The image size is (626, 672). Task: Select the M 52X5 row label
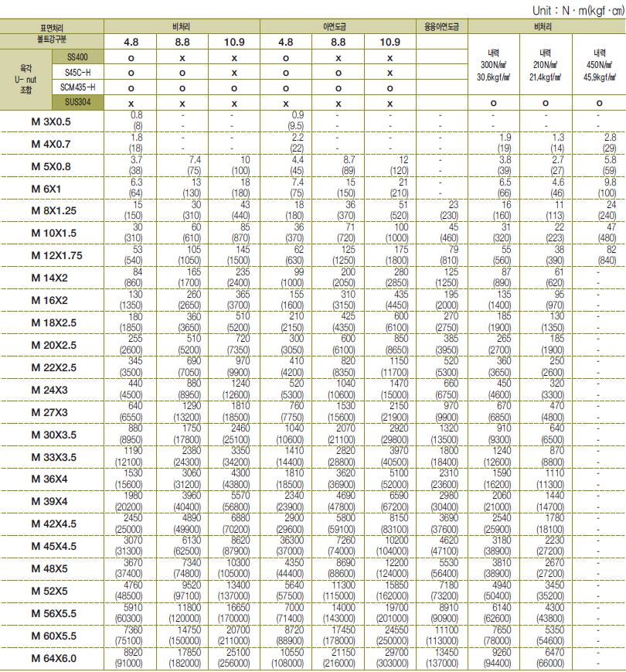pyautogui.click(x=53, y=591)
